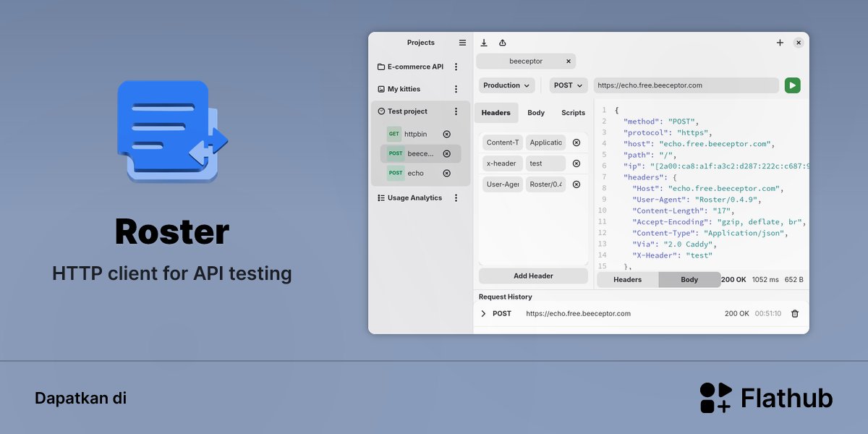Click the import download icon
This screenshot has width=868, height=434.
484,43
